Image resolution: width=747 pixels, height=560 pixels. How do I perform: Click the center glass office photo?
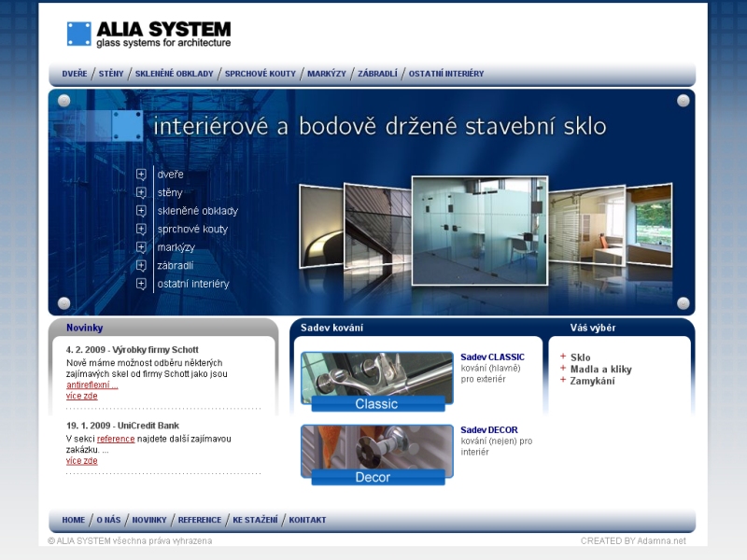(480, 231)
